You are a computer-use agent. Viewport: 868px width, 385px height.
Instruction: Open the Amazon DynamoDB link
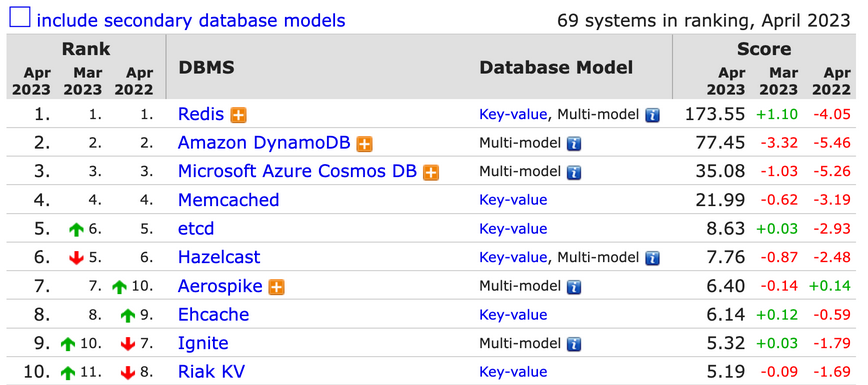point(264,143)
